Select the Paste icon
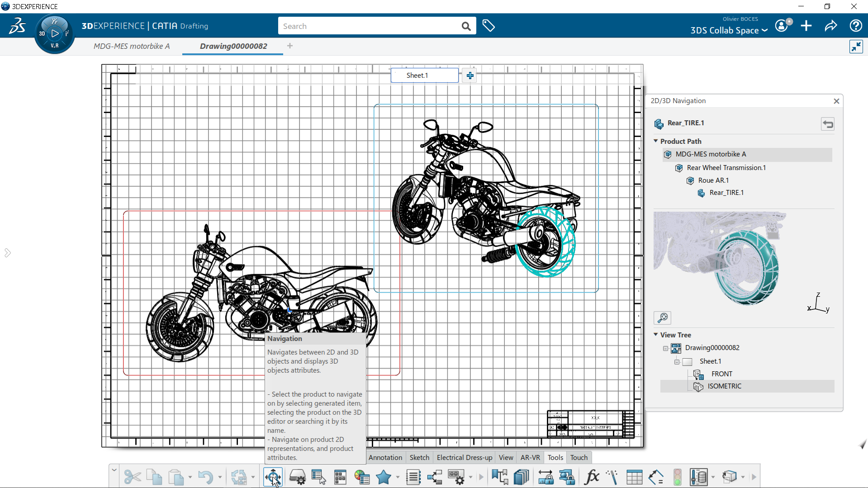The image size is (868, 488). [176, 477]
